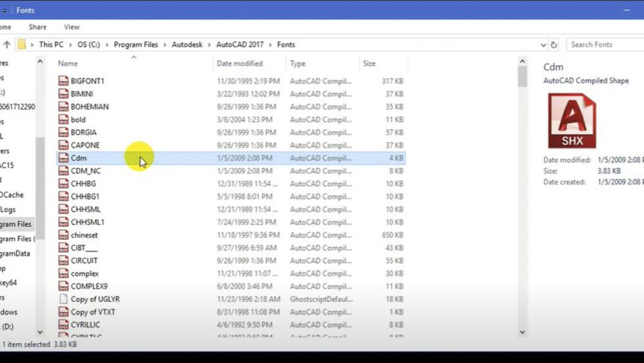Click the CIRCUIT SHX file icon

pyautogui.click(x=63, y=260)
